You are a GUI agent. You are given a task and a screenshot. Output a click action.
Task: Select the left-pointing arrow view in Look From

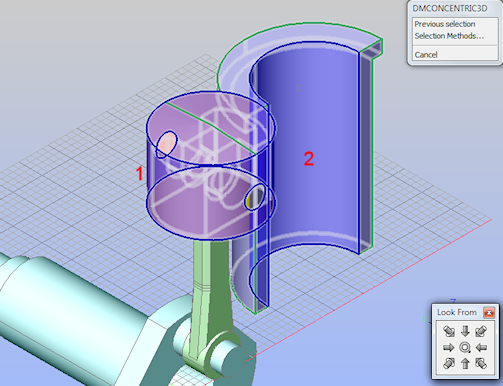[481, 348]
